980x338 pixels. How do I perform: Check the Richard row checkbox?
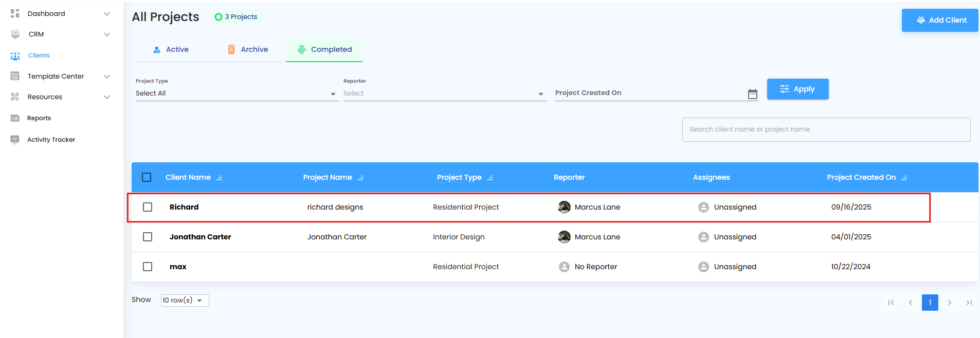point(148,207)
